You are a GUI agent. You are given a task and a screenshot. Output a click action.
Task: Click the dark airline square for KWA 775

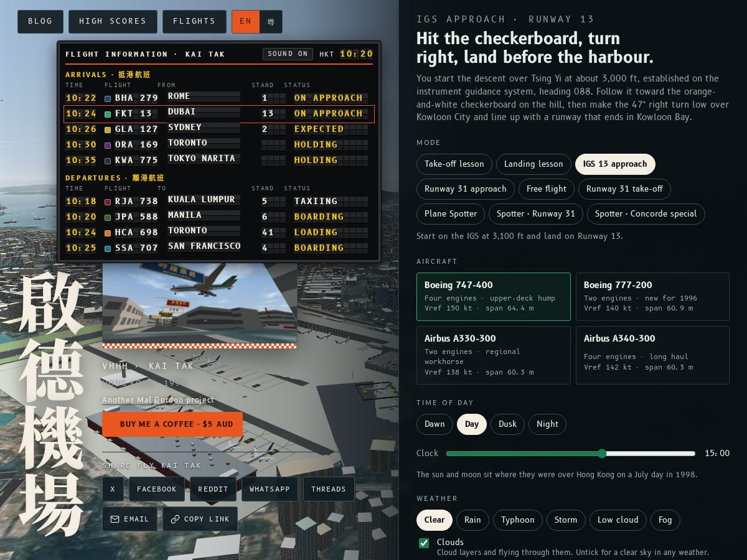click(x=108, y=161)
